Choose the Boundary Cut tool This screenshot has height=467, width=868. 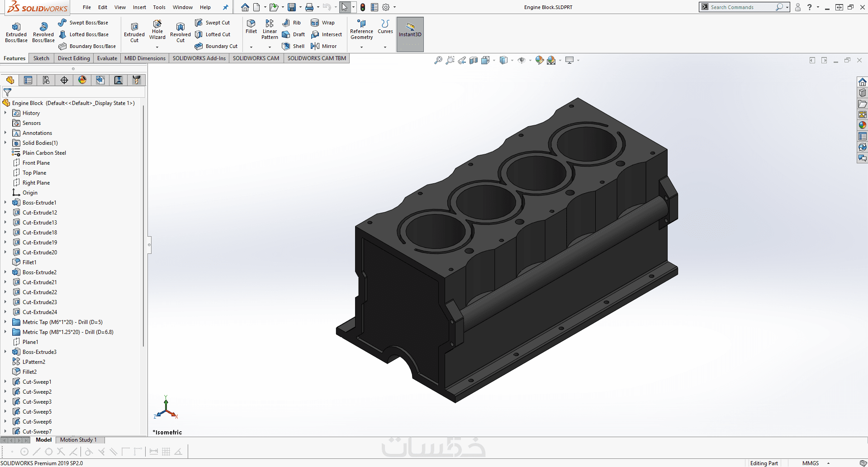coord(216,46)
